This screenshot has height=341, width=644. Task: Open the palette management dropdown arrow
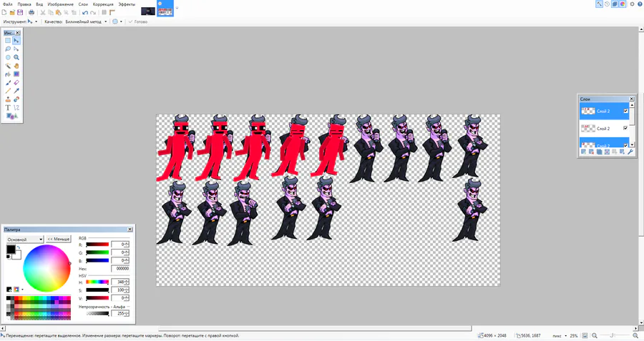(22, 290)
